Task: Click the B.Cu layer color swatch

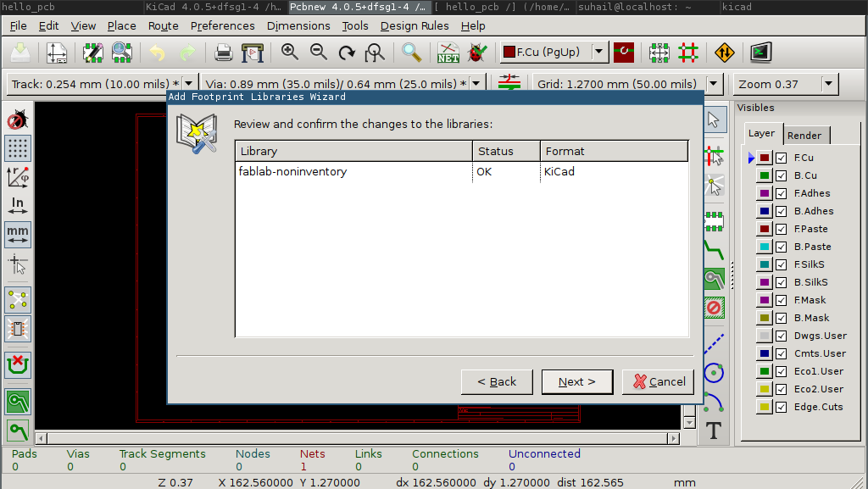Action: click(765, 176)
